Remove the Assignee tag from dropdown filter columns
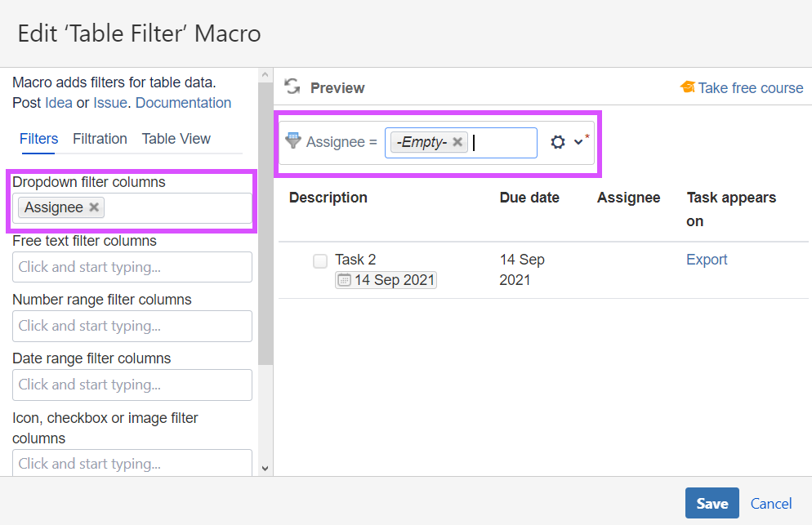This screenshot has width=812, height=525. 94,207
